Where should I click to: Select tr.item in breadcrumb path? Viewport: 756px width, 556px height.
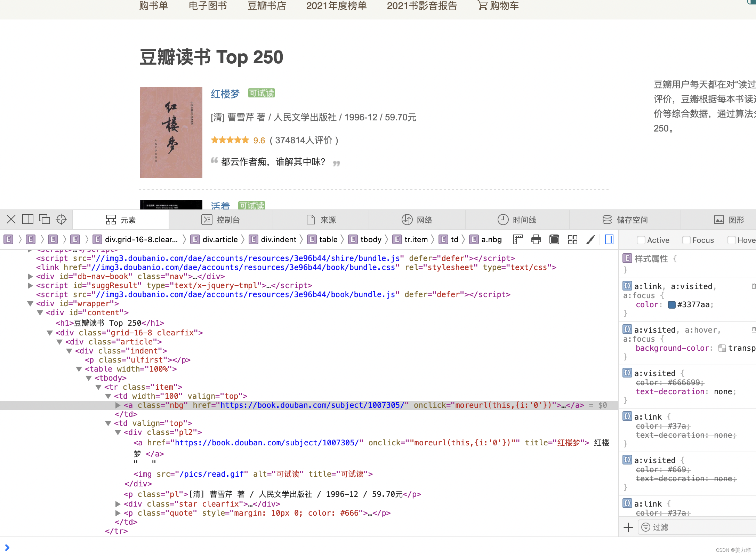(x=410, y=239)
